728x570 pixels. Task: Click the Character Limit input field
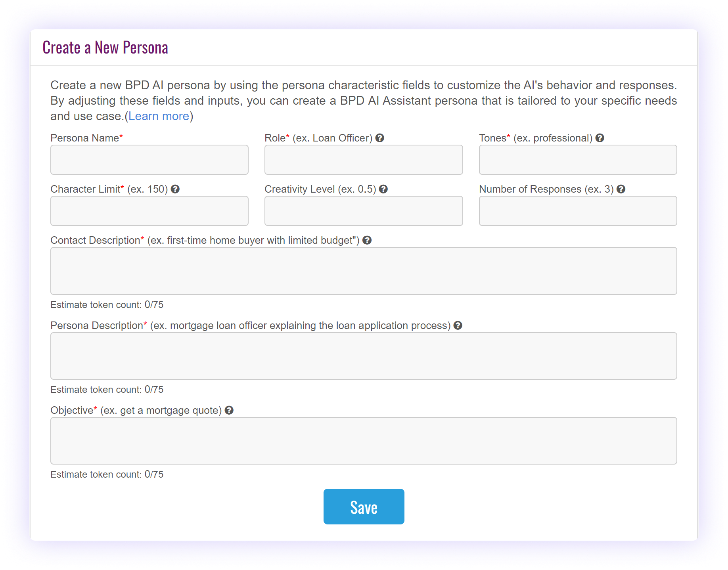149,211
